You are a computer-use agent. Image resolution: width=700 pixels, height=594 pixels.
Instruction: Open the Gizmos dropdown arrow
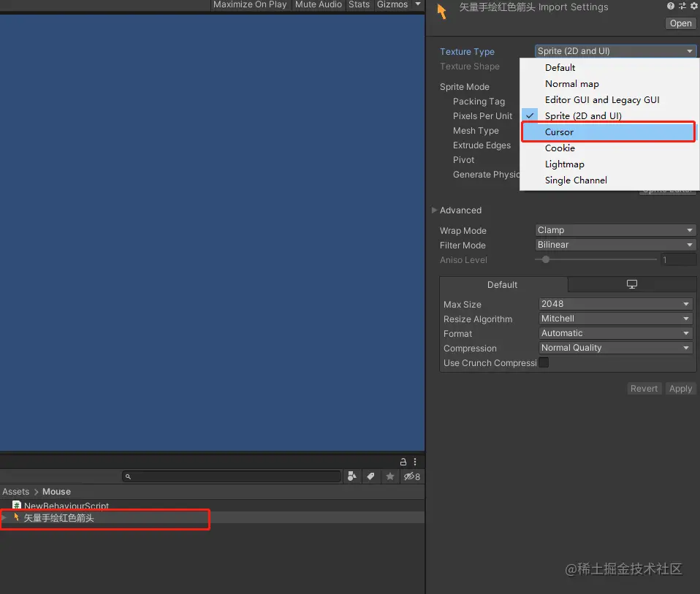(418, 4)
